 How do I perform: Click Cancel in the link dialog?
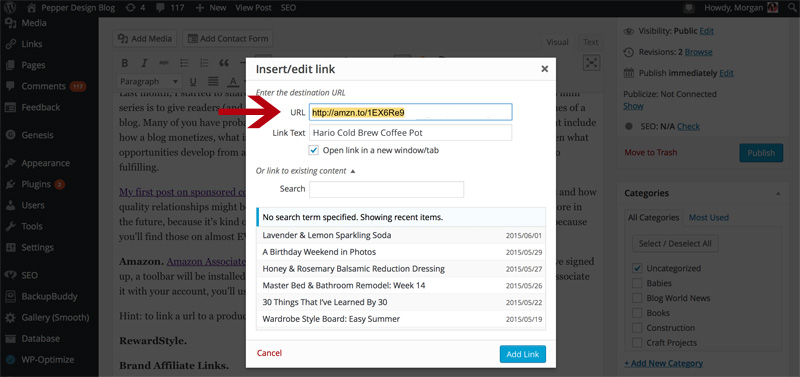click(269, 353)
